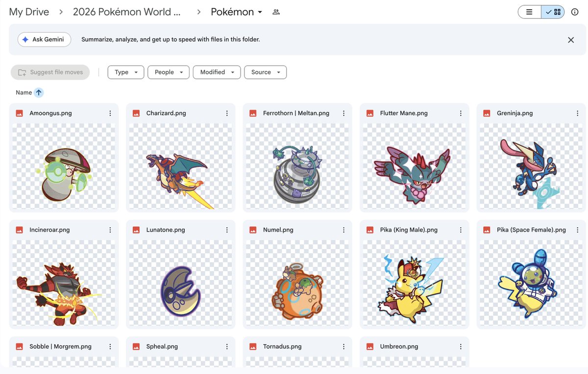
Task: Open the Greninja.png more actions menu
Action: tap(577, 113)
